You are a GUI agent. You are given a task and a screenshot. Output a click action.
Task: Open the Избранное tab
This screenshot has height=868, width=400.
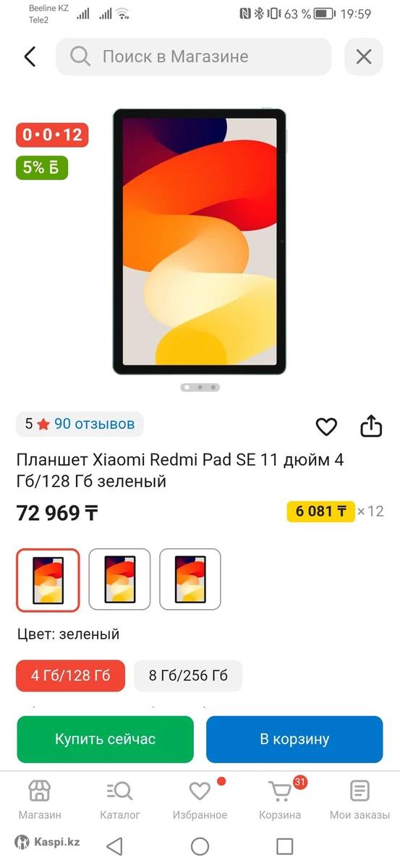tap(200, 799)
